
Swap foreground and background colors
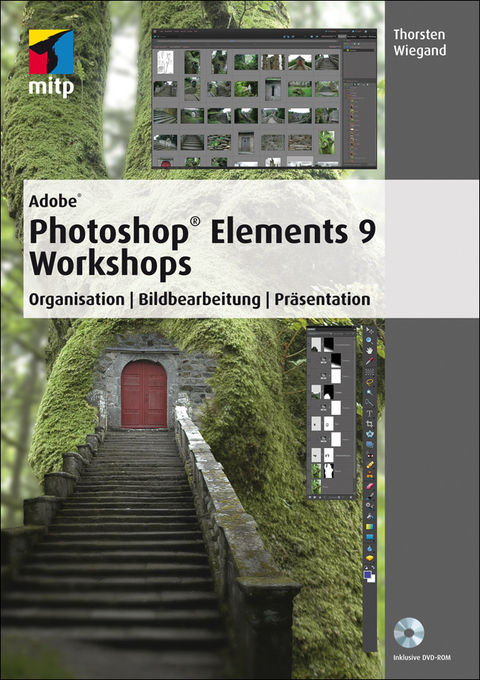coord(373,568)
